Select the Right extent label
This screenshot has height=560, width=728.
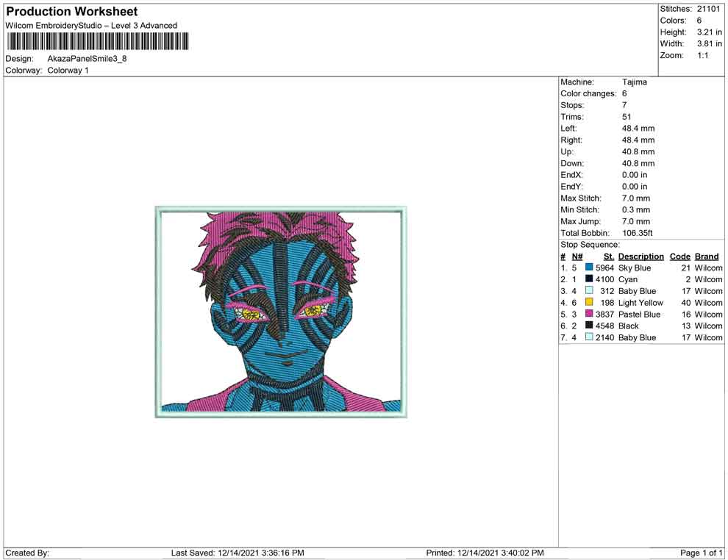(571, 140)
